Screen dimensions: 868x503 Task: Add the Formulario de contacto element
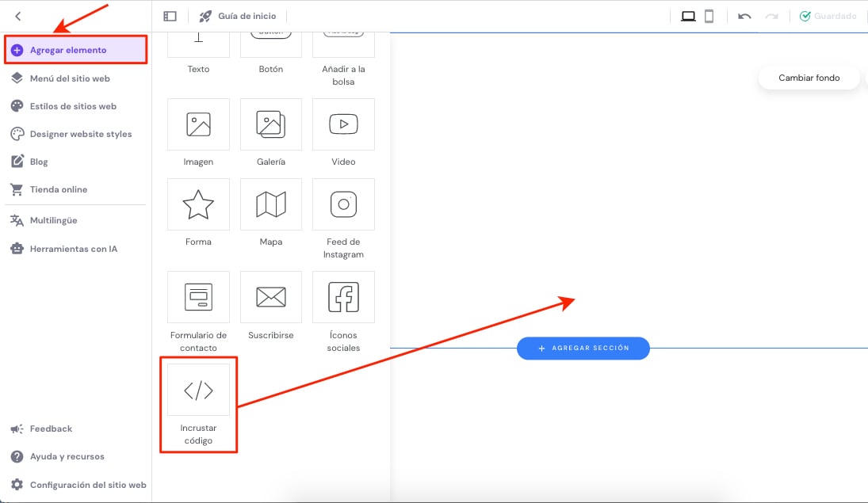point(198,298)
